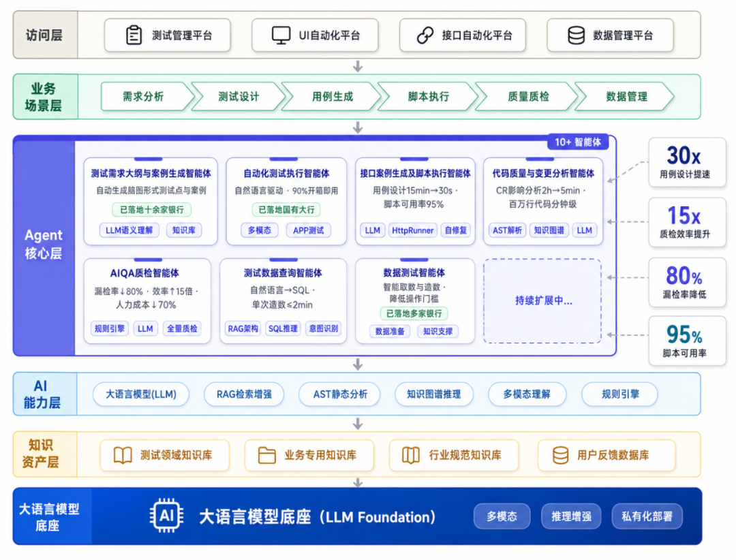Select the 测试设计 step
The image size is (736, 560).
click(239, 97)
